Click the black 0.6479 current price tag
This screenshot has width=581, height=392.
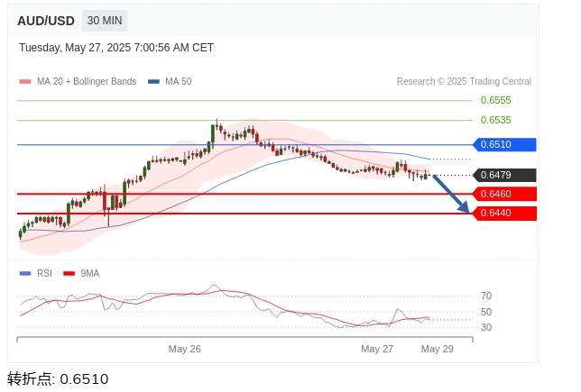504,175
